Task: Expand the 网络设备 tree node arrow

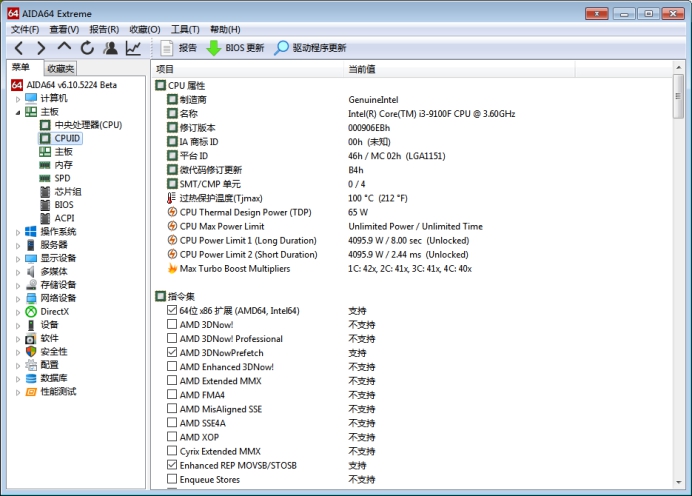Action: point(18,299)
